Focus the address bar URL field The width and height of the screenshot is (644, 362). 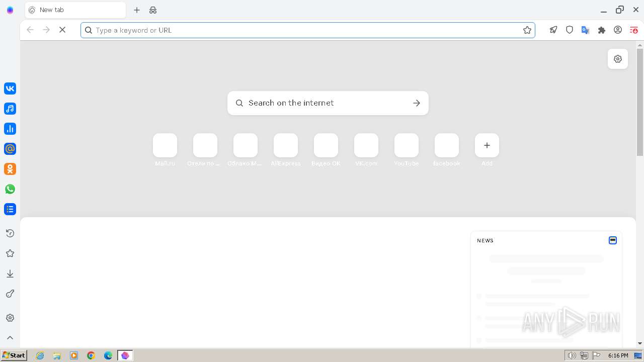(x=307, y=30)
